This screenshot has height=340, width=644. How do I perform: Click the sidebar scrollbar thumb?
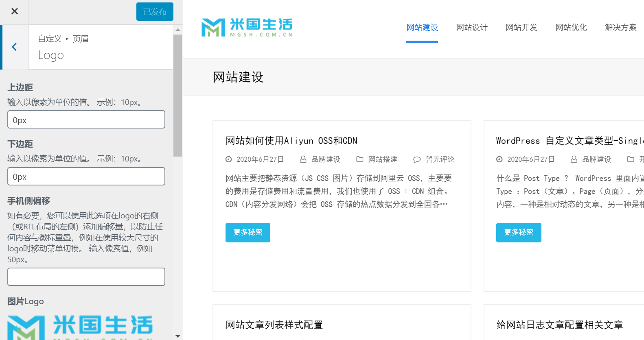(177, 96)
